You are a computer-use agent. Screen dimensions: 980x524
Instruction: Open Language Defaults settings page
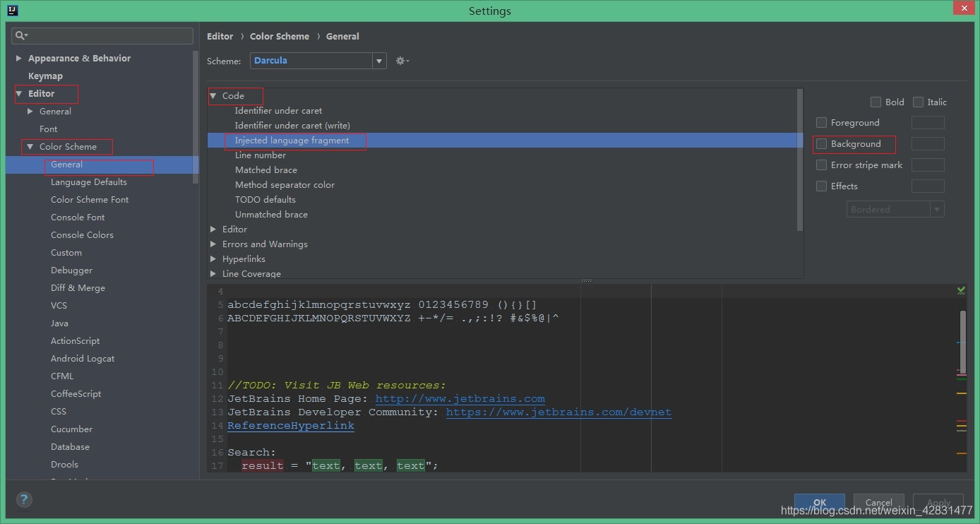pos(89,181)
